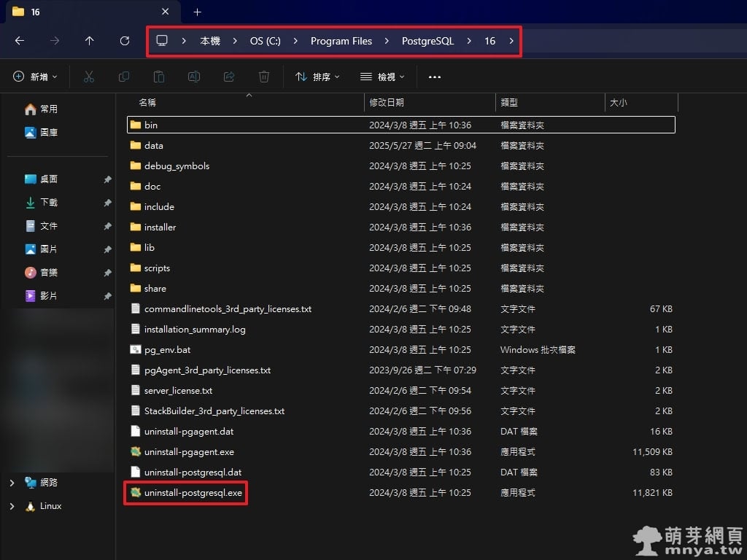The height and width of the screenshot is (560, 747).
Task: Click the Paste clipboard icon
Action: click(159, 77)
